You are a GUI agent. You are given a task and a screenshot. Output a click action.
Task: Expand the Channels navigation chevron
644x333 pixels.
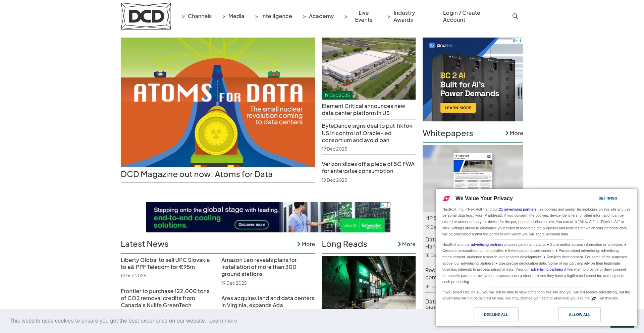pos(184,16)
